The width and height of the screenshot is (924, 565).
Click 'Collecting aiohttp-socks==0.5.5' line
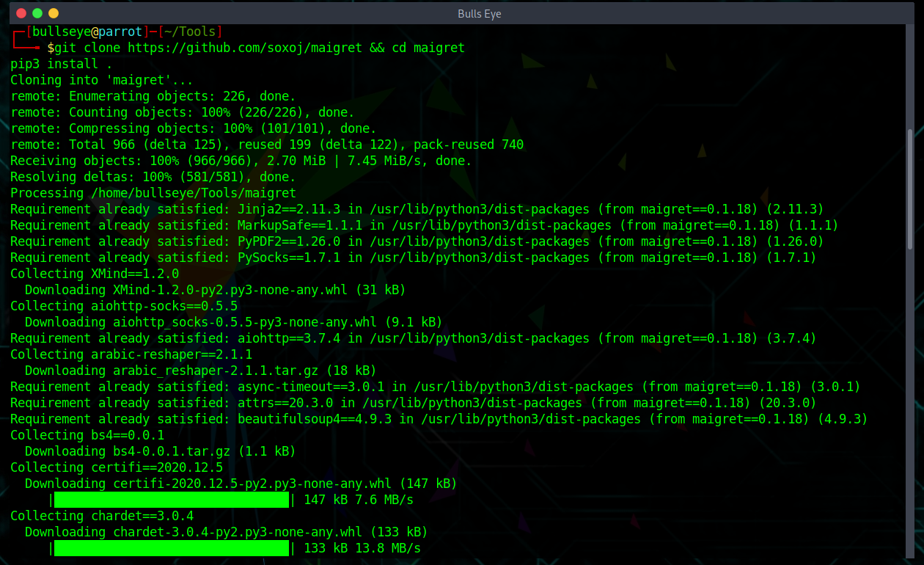click(x=124, y=307)
